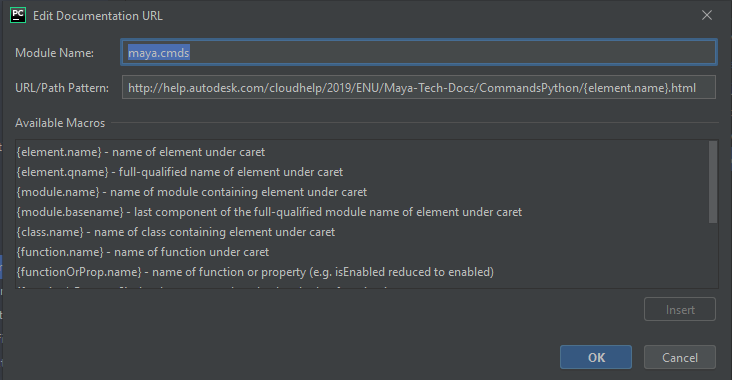
Task: Click the Module Name label
Action: 55,53
